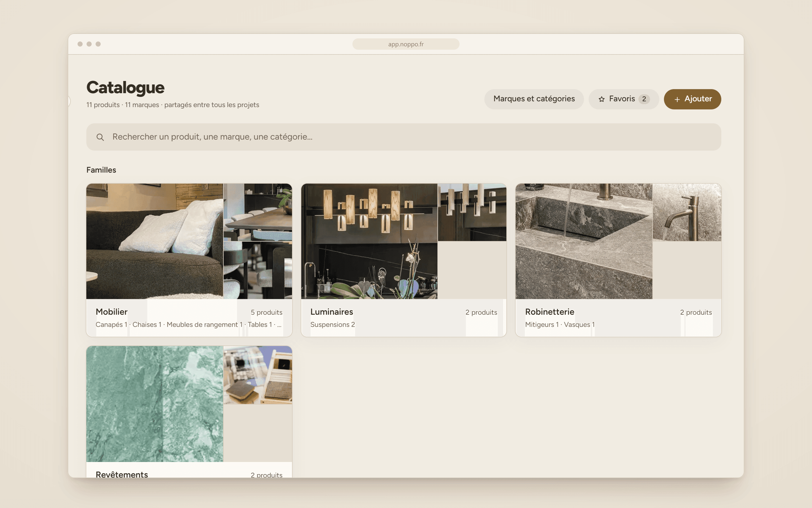Click 'Suspensions 2' subcategory text
The image size is (812, 508).
[x=332, y=325]
